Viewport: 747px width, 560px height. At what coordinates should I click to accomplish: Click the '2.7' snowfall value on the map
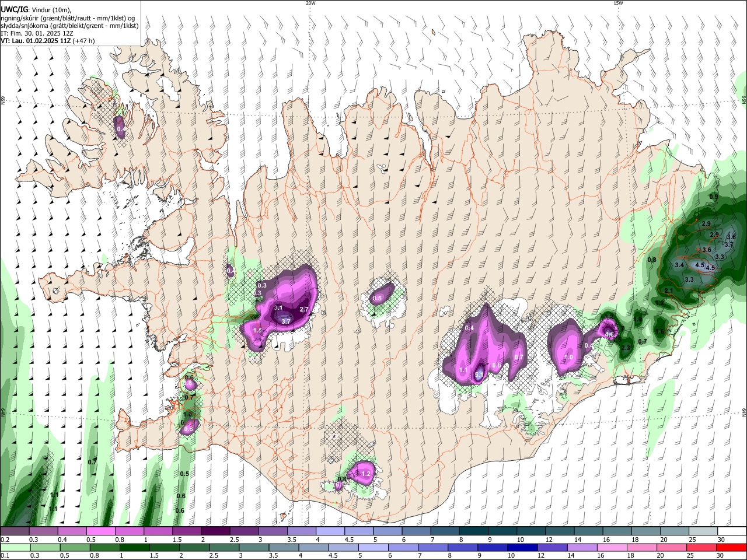click(x=303, y=309)
